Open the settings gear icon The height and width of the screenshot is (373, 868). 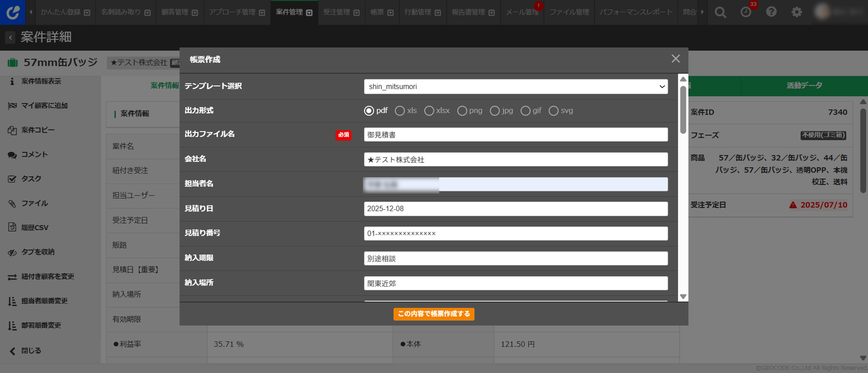(x=796, y=12)
